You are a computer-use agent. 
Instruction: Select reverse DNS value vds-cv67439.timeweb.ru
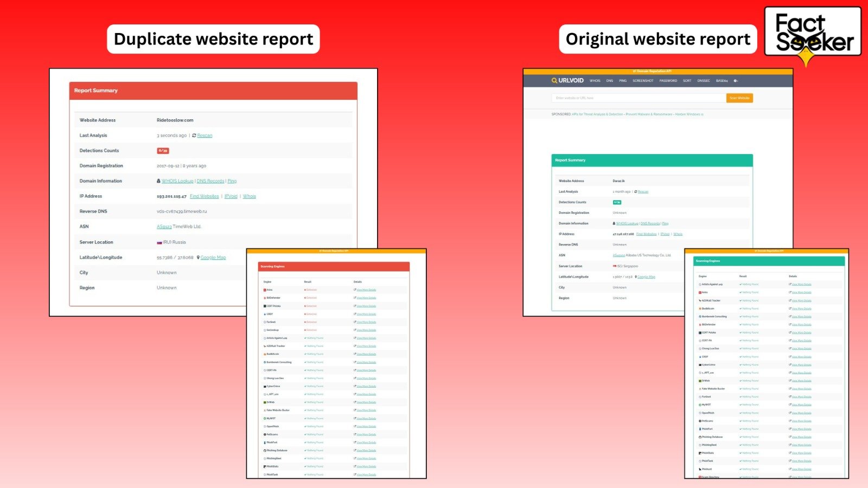182,211
